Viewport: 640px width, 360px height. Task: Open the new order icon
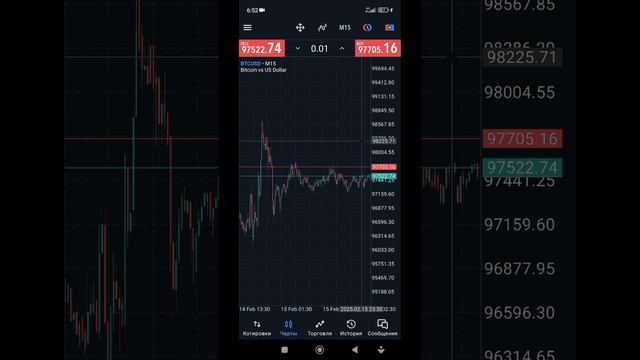click(x=389, y=27)
